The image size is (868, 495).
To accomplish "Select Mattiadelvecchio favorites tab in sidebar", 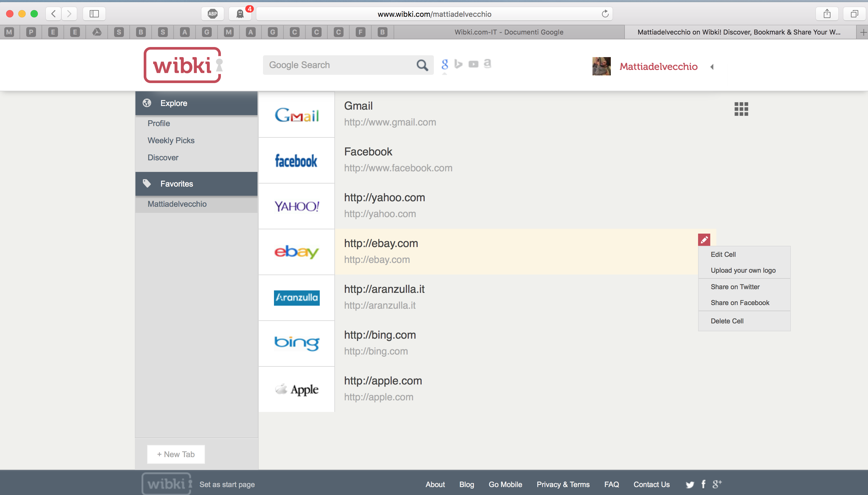I will click(x=196, y=204).
